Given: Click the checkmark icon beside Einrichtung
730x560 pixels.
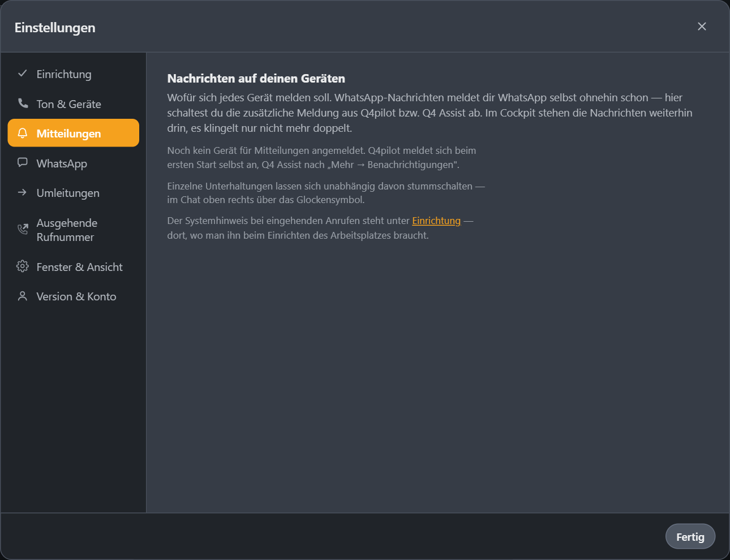Looking at the screenshot, I should tap(23, 74).
